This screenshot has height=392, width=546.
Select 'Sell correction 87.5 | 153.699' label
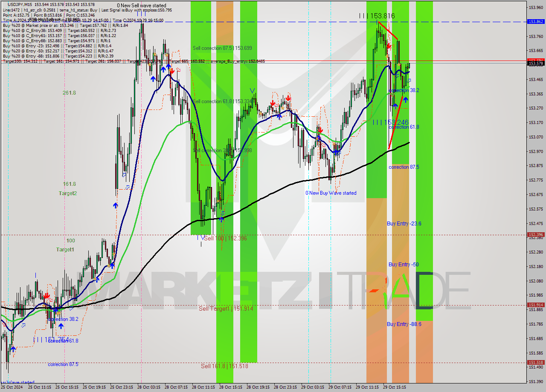(222, 48)
